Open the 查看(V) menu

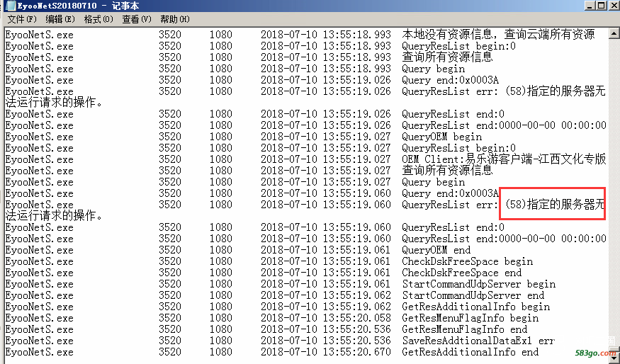(137, 19)
